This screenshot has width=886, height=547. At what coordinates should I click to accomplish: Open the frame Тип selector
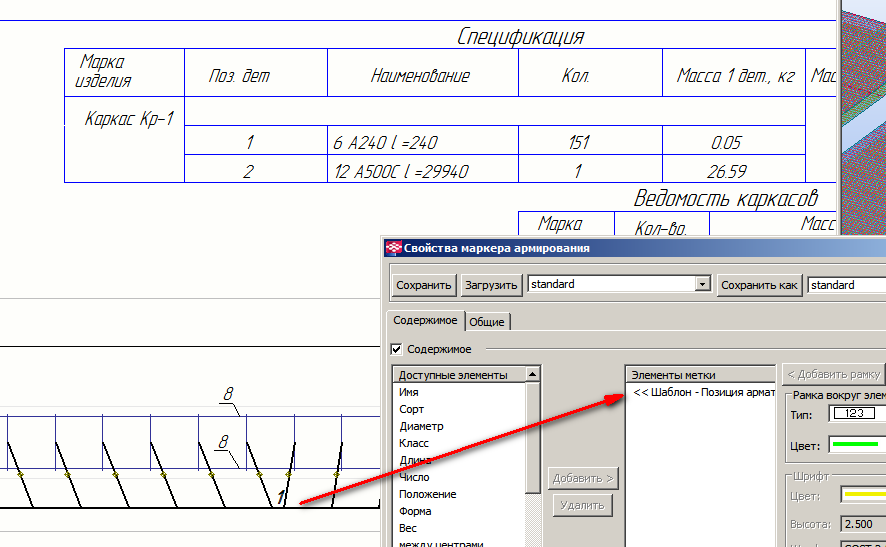point(853,414)
